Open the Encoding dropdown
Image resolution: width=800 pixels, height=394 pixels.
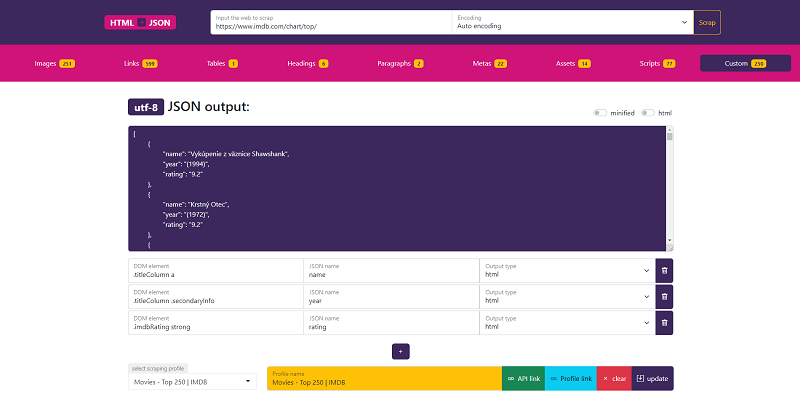tap(572, 22)
